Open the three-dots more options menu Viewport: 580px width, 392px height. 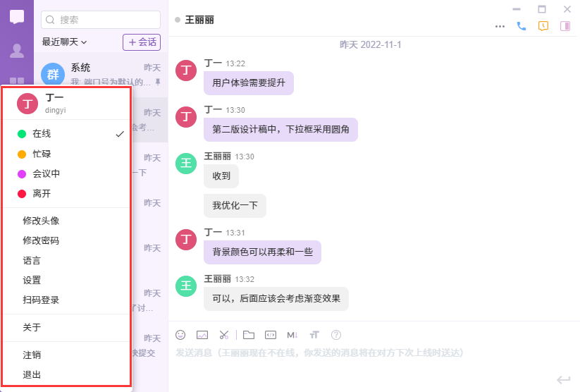[500, 26]
